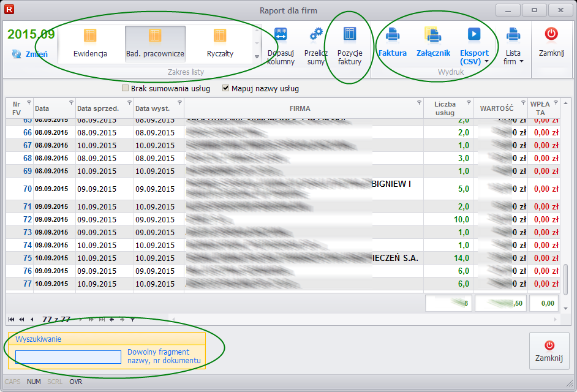
Task: Expand Lista firm dropdown
Action: [521, 62]
